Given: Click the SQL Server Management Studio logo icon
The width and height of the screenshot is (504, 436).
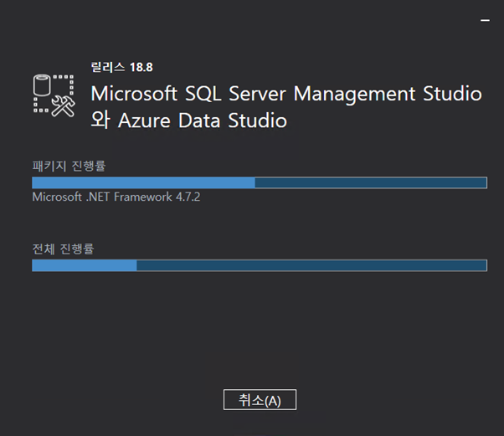Looking at the screenshot, I should tap(54, 95).
